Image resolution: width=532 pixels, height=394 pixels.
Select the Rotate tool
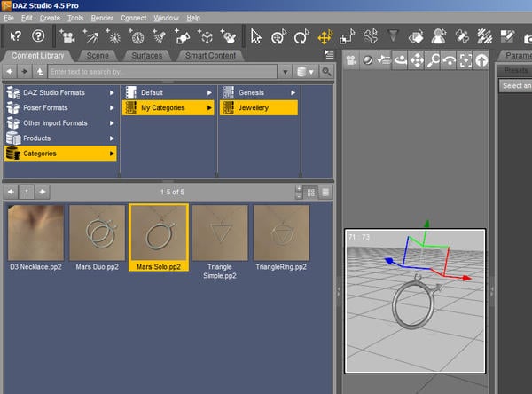click(x=301, y=36)
